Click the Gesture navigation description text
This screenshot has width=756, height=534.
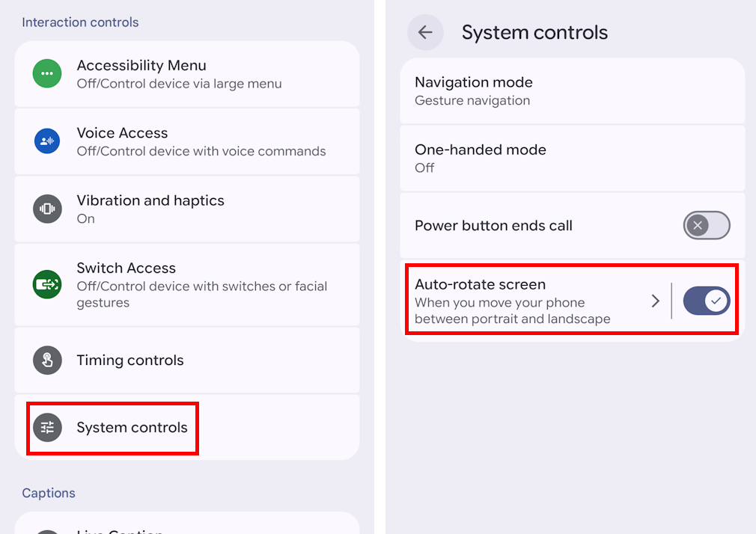click(472, 99)
